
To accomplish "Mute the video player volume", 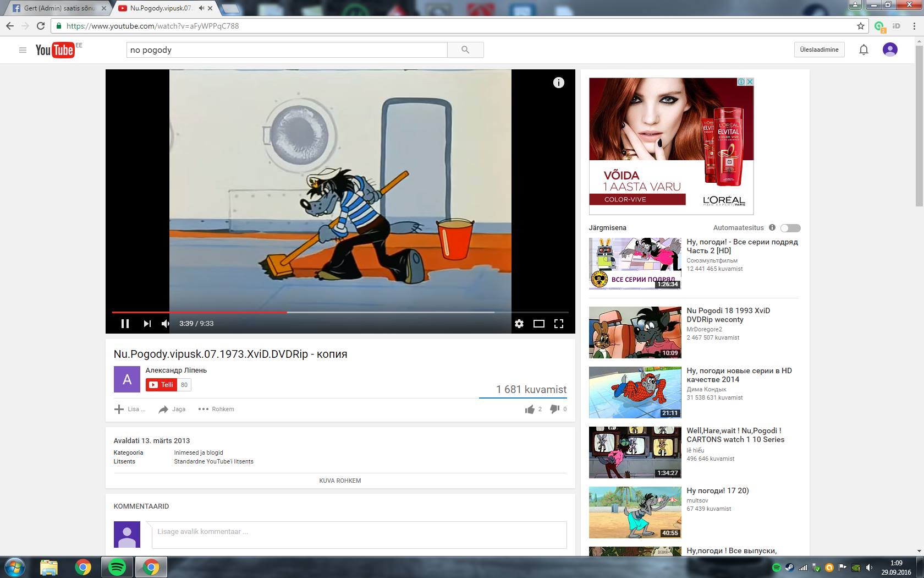I will point(166,324).
